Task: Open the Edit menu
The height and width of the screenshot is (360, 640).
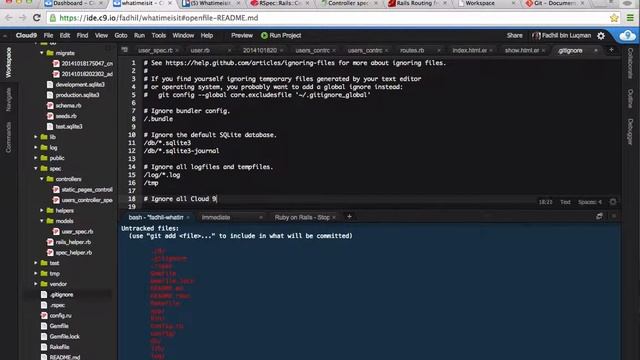Action: [x=64, y=36]
